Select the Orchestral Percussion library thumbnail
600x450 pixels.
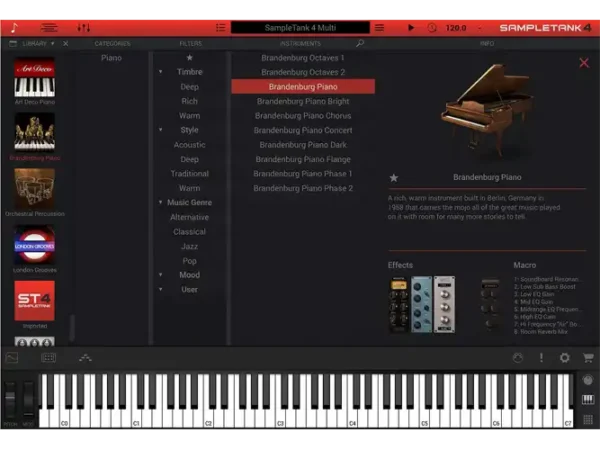tap(34, 189)
